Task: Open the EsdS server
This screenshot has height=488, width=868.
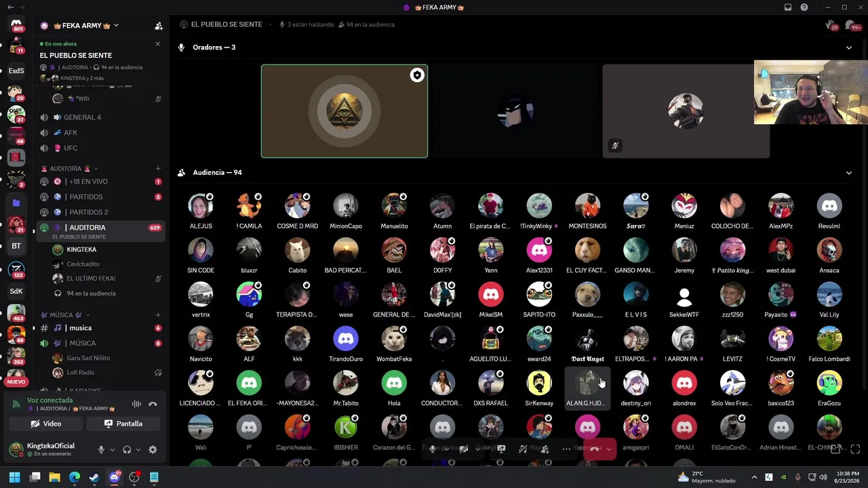Action: coord(16,70)
